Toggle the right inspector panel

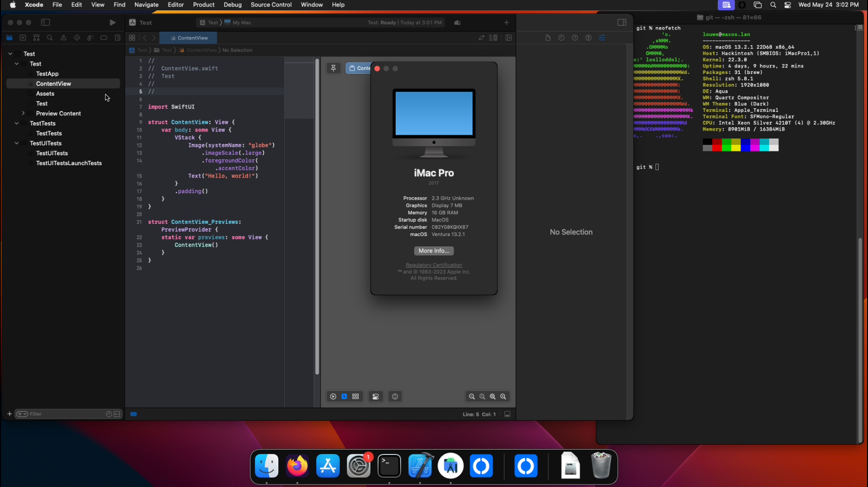point(622,23)
